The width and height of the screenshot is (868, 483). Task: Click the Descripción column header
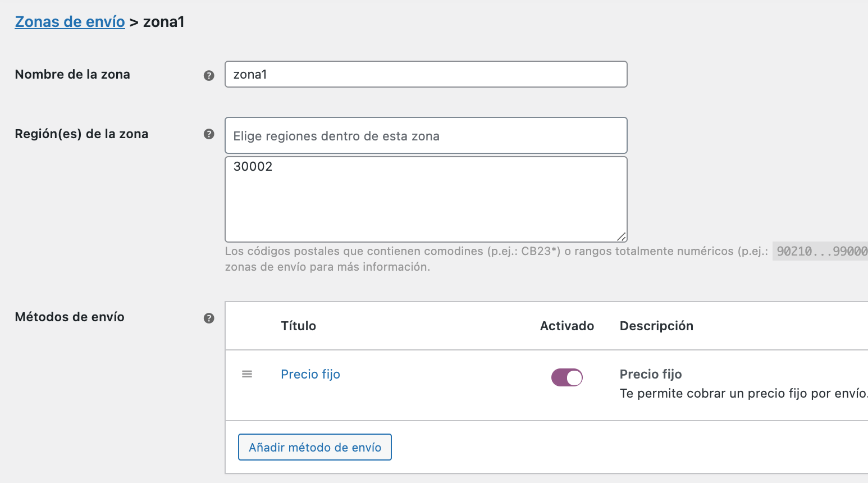click(656, 326)
